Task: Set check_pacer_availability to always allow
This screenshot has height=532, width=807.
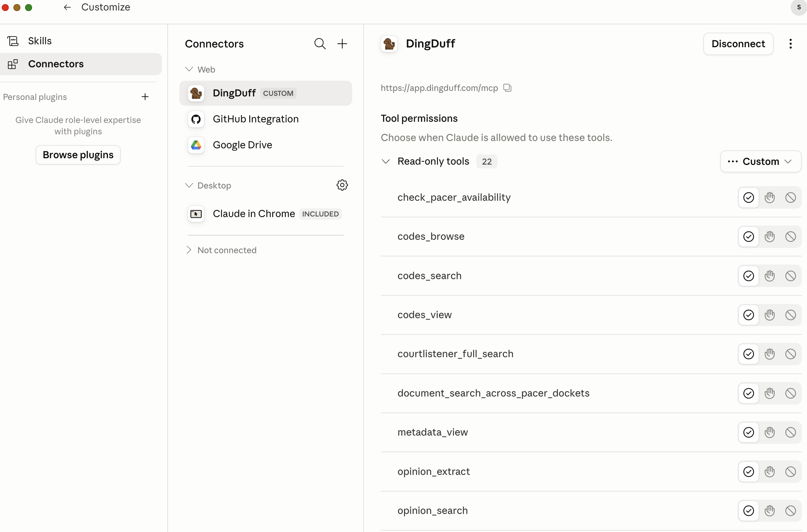Action: pos(749,198)
